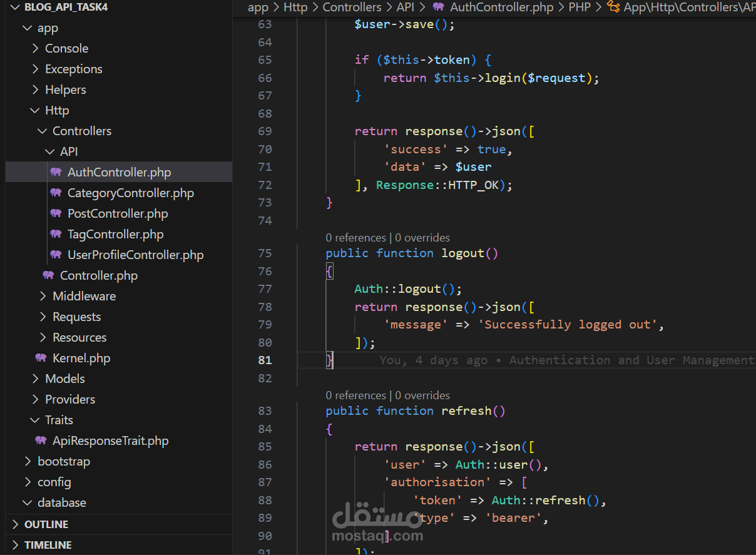Click the 'refresh' function name on line 83
Image resolution: width=756 pixels, height=555 pixels.
pyautogui.click(x=466, y=410)
